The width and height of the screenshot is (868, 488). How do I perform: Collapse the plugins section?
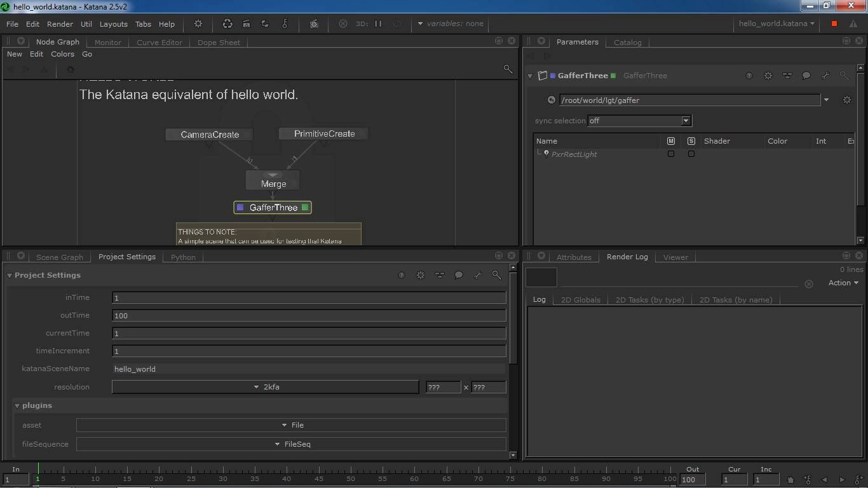17,405
